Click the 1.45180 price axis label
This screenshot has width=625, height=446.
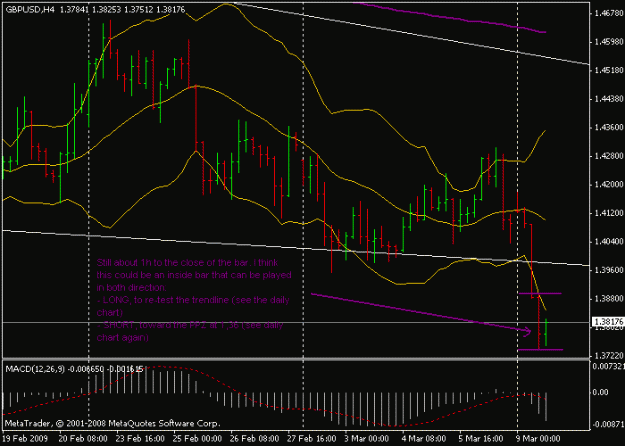609,70
